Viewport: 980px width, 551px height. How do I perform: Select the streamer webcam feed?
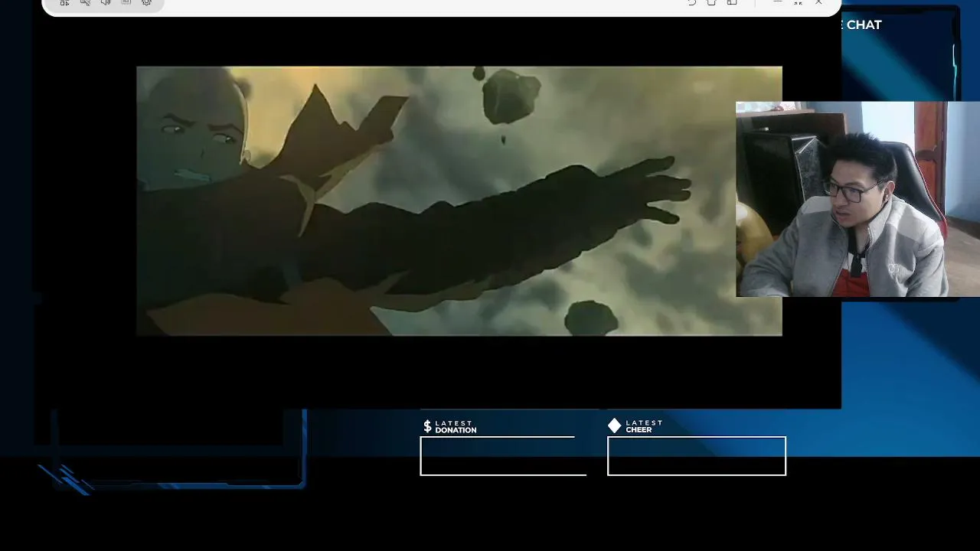857,199
